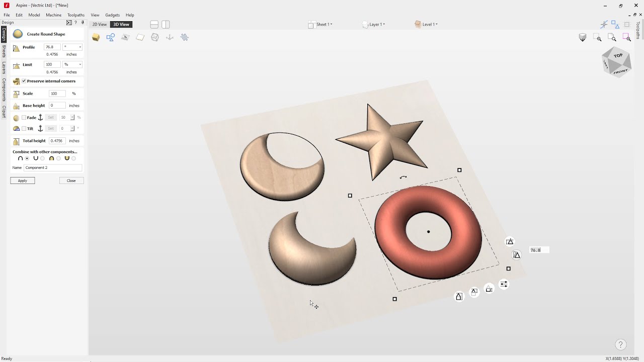Click the snap to geometry icon
This screenshot has height=362, width=644.
point(604,24)
